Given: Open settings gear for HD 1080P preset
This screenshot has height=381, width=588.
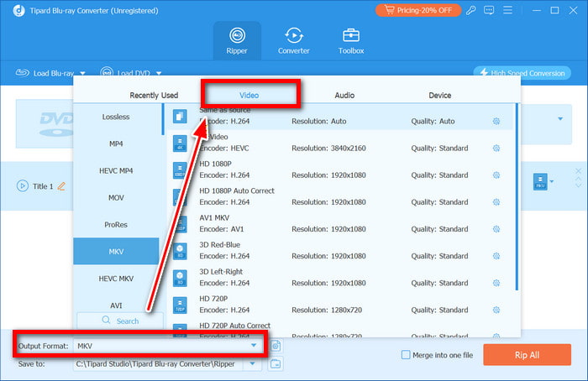Looking at the screenshot, I should click(x=496, y=176).
